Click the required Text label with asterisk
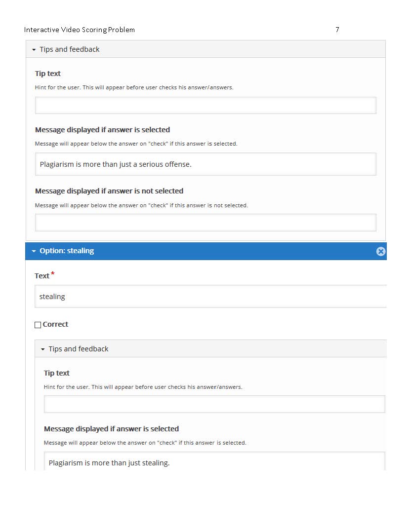The image size is (412, 532). (x=44, y=275)
